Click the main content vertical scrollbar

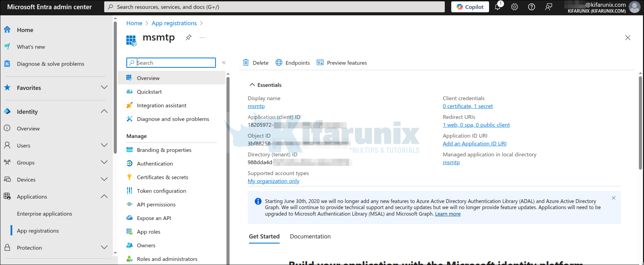click(x=640, y=123)
